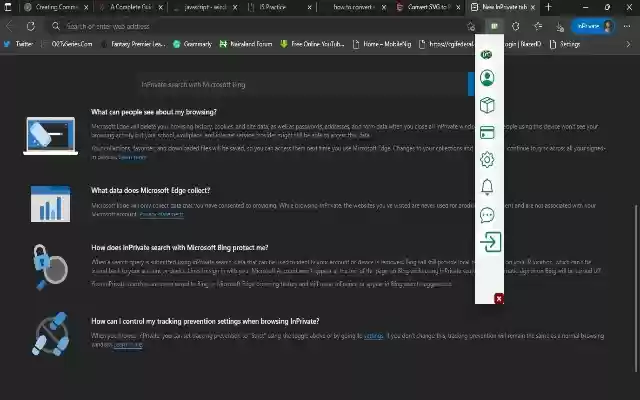Viewport: 640px width, 400px height.
Task: Open the Nairaland Forum bookmark
Action: pyautogui.click(x=246, y=44)
